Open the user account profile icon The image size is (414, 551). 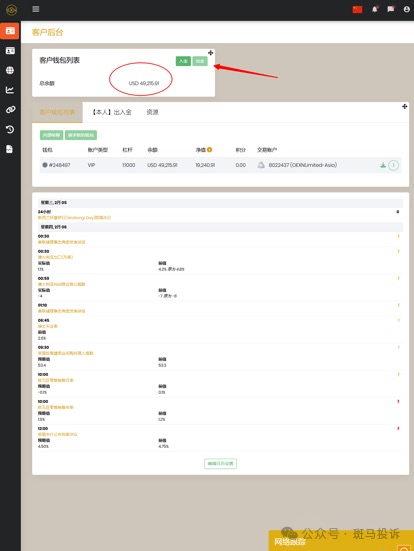pos(407,9)
